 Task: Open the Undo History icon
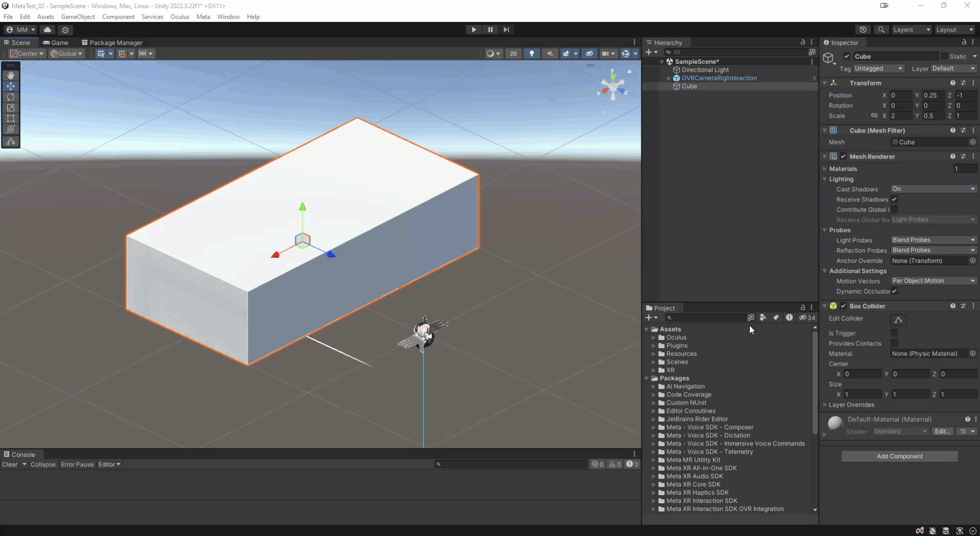pos(863,30)
